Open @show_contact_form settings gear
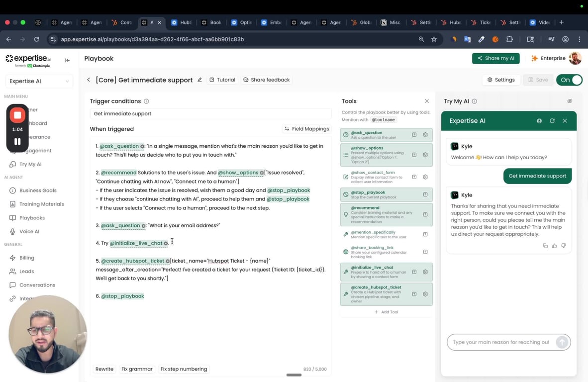588x382 pixels. coord(425,177)
